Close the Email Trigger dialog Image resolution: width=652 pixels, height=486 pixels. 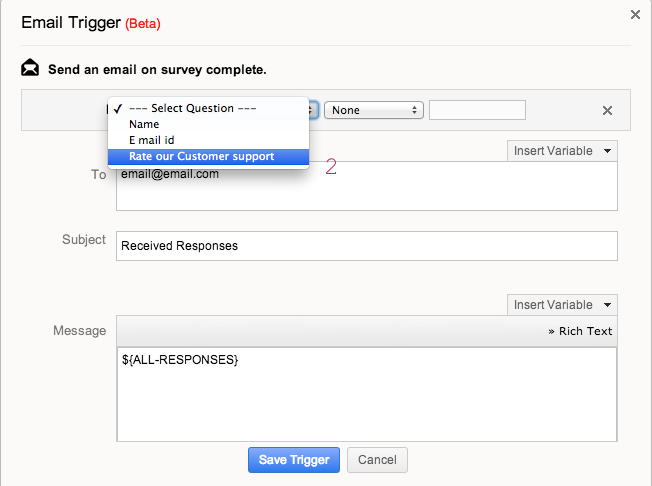coord(635,15)
